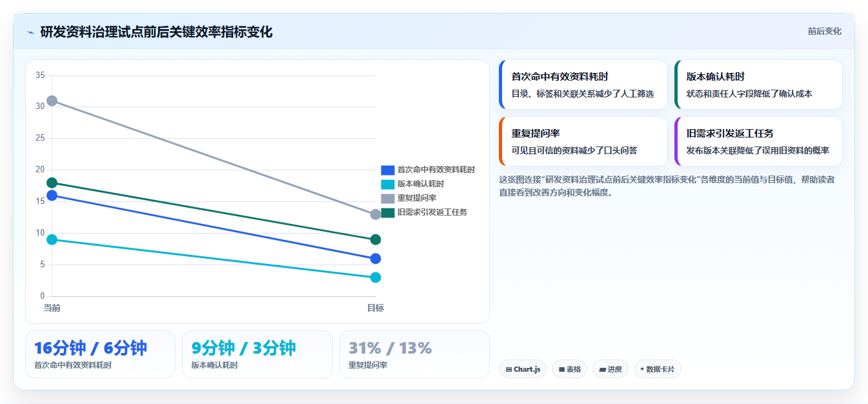Click text 目录、标签和关联关系减少了人工筛选
Screen dimensions: 868x404
point(583,94)
